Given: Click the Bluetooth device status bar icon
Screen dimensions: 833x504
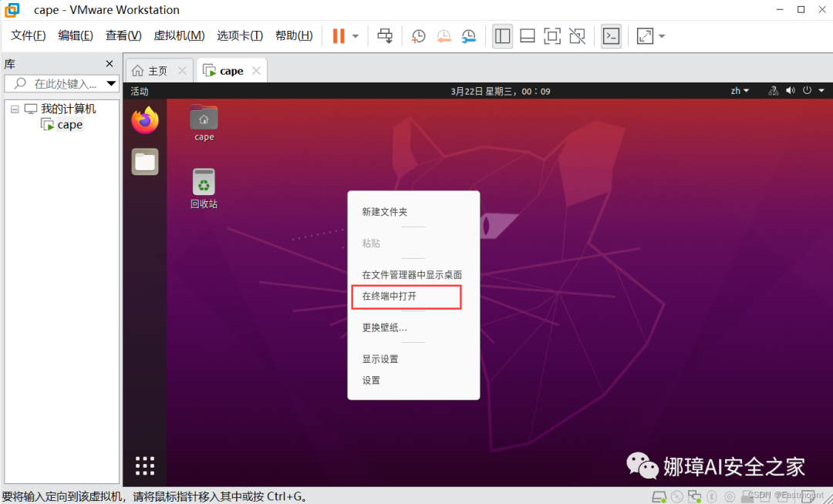Looking at the screenshot, I should point(712,496).
